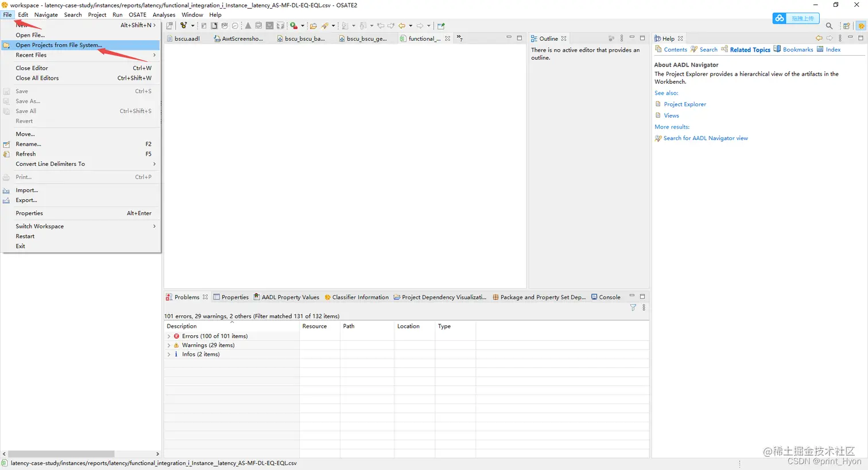
Task: Open the analysis tool dropdown arrow
Action: pos(192,26)
